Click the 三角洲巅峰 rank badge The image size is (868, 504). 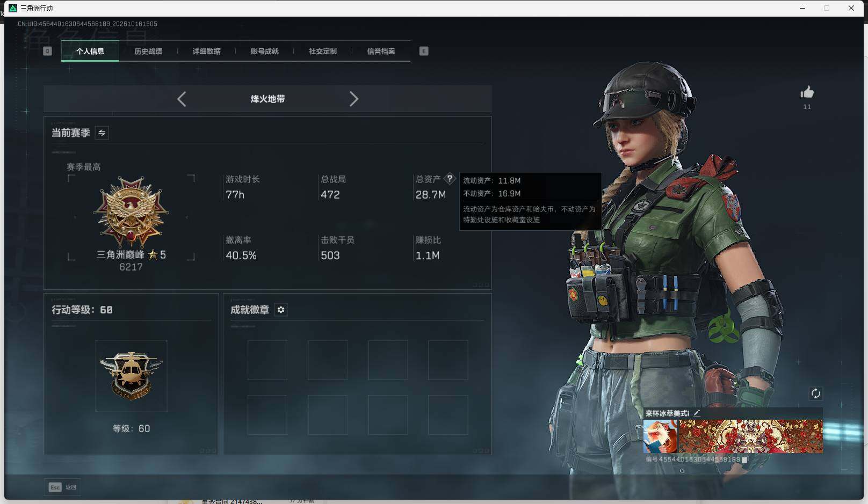pyautogui.click(x=131, y=213)
